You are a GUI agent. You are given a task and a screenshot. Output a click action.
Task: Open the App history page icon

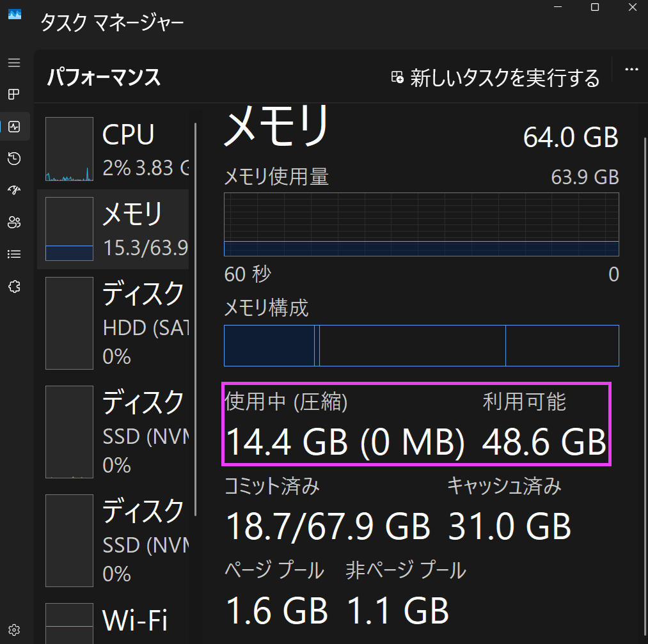click(14, 159)
